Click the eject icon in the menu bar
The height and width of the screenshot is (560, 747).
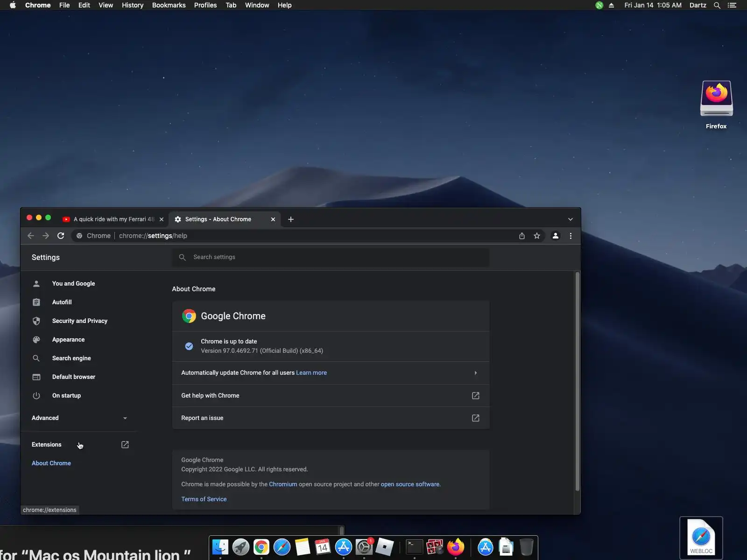(611, 5)
